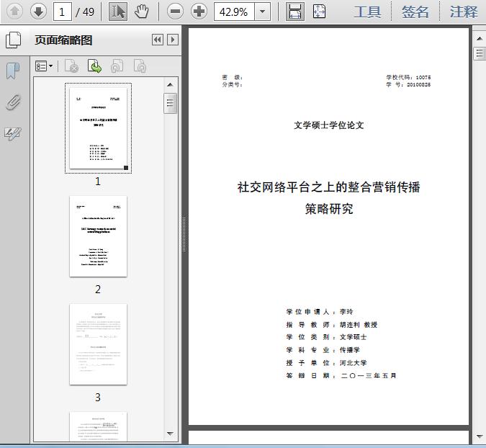Screen dimensions: 486x448
Task: Open the 签名 sign pane
Action: 415,12
